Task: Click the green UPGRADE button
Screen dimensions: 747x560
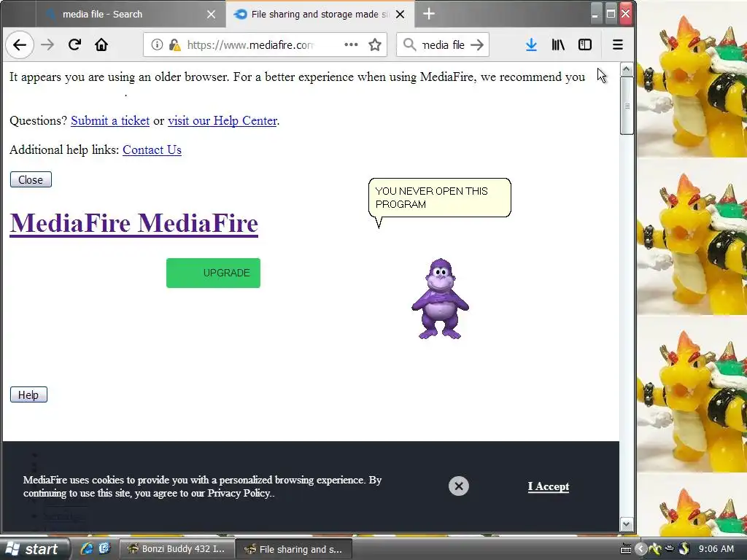Action: point(213,273)
